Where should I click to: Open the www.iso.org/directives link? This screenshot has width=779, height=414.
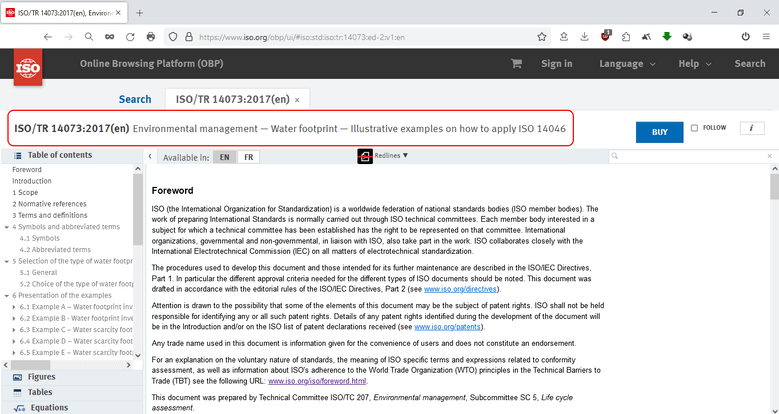tap(460, 289)
